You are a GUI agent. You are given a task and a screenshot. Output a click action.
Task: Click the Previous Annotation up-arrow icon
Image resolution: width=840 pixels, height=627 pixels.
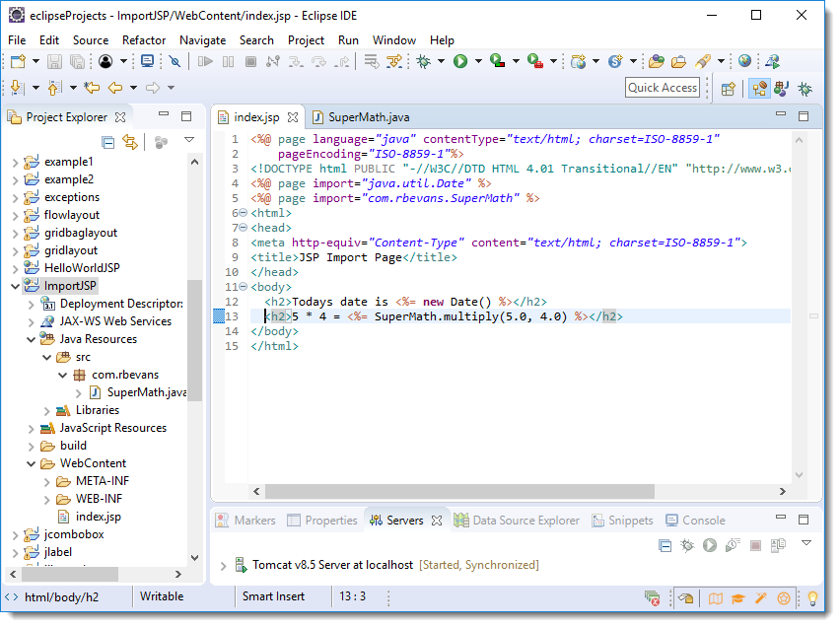click(54, 88)
